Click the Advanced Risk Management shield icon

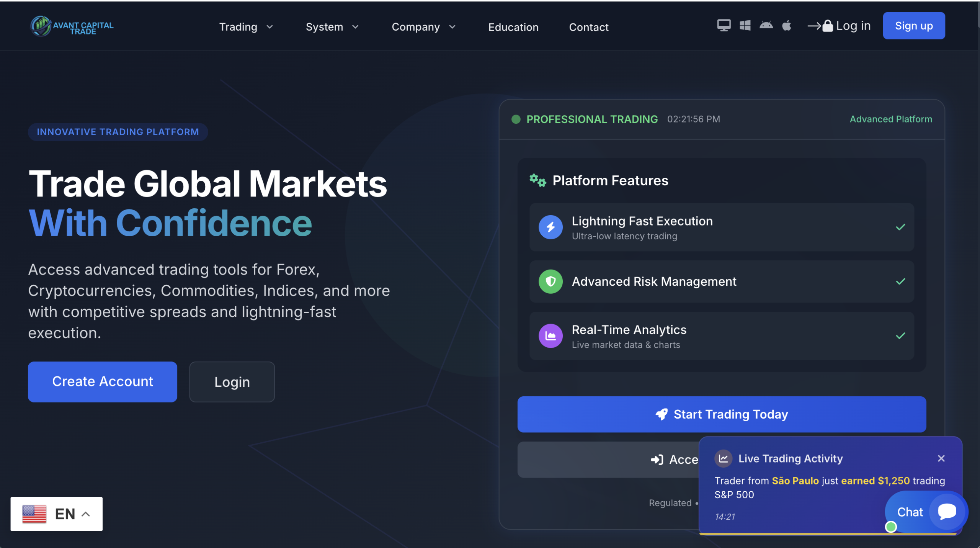[x=550, y=281]
